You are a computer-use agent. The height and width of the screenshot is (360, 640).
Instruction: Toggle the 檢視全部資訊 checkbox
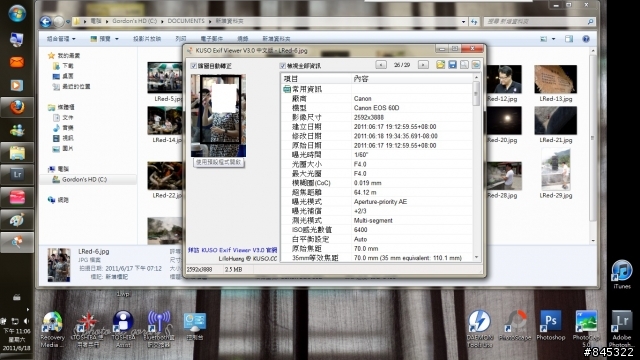(282, 66)
